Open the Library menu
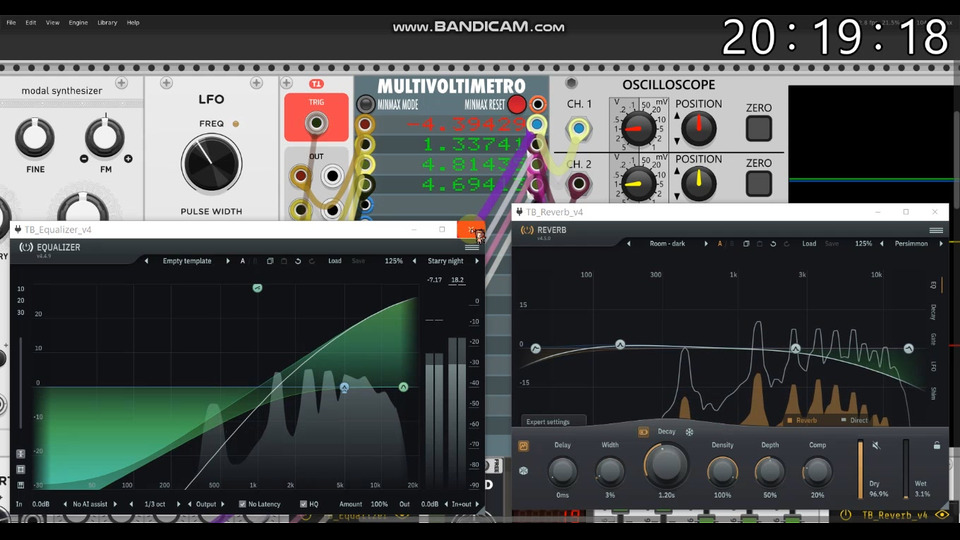 (107, 23)
